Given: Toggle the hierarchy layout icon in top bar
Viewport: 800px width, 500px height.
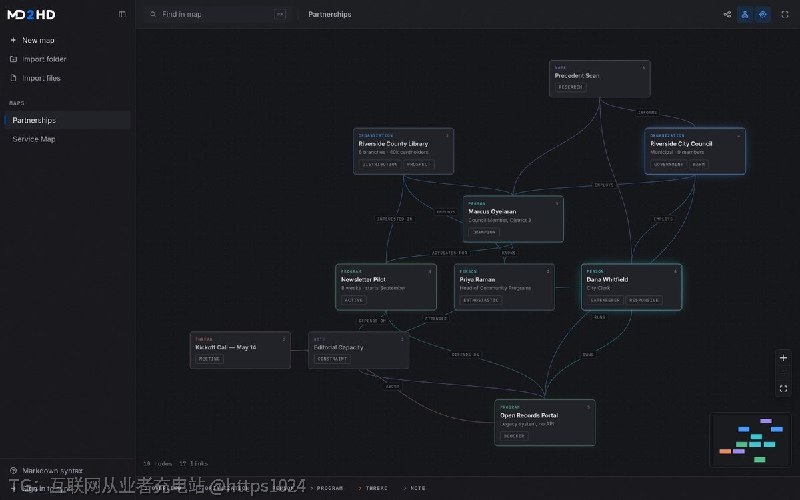Looking at the screenshot, I should [745, 14].
